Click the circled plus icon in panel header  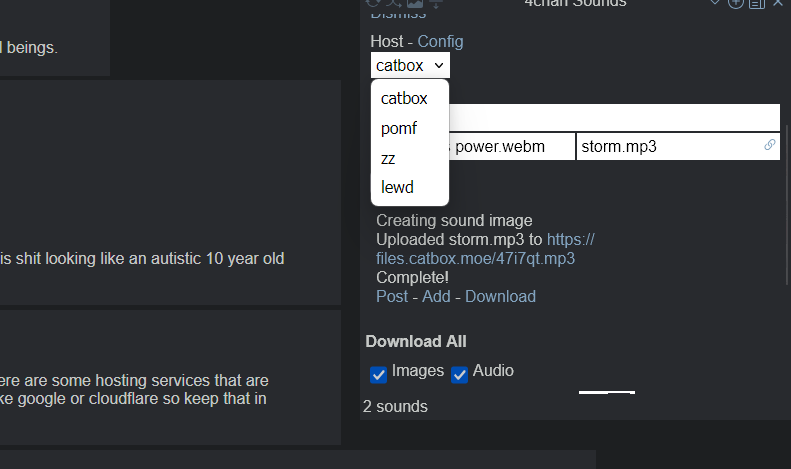tap(736, 3)
